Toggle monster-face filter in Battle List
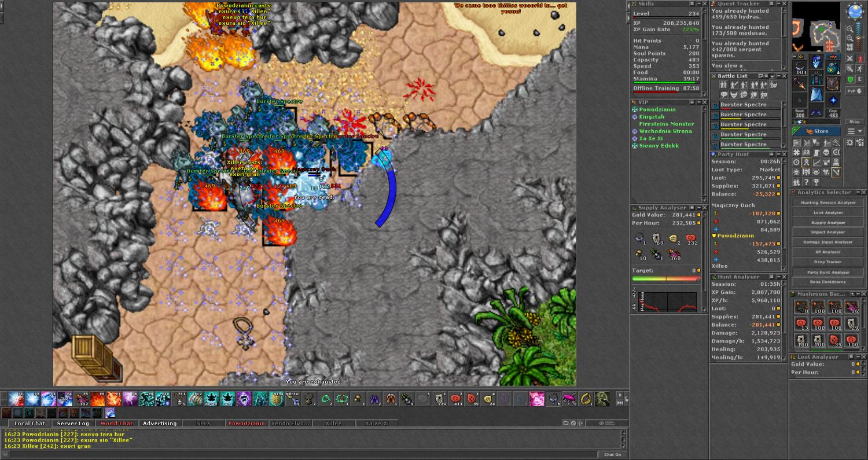 (734, 94)
